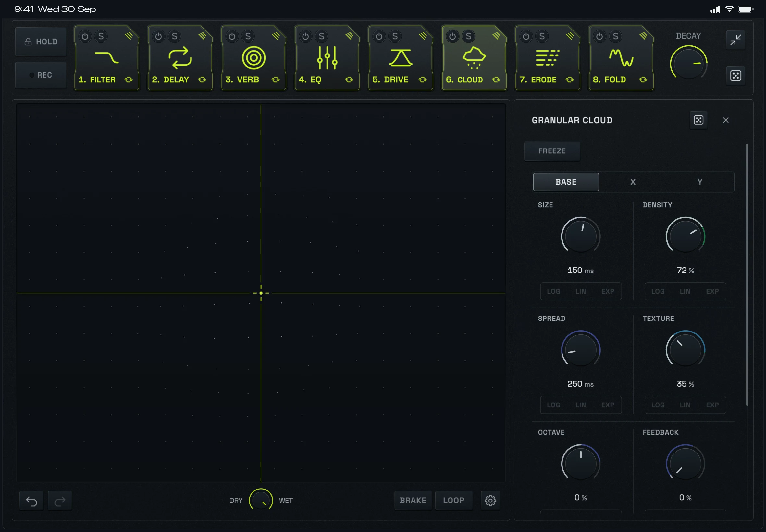
Task: Open settings gear next to Loop
Action: pos(490,500)
